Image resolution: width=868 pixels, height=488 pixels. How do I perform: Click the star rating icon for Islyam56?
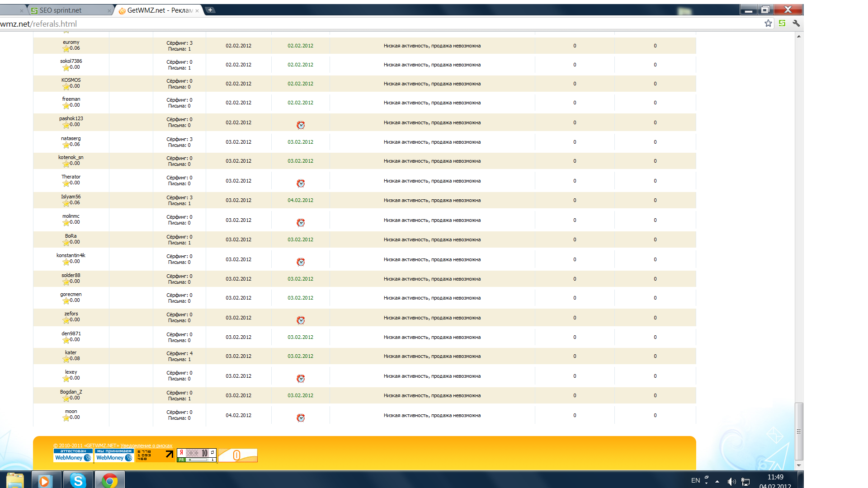tap(66, 203)
